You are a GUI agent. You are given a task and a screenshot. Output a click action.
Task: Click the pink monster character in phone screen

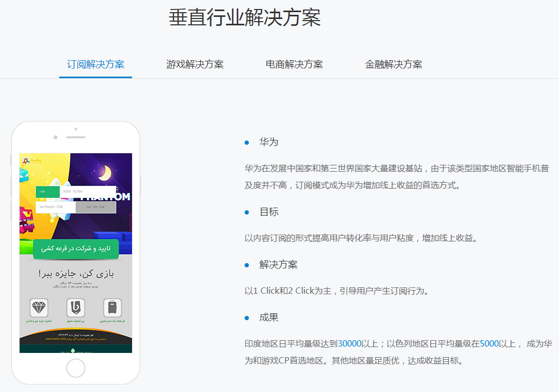point(26,220)
